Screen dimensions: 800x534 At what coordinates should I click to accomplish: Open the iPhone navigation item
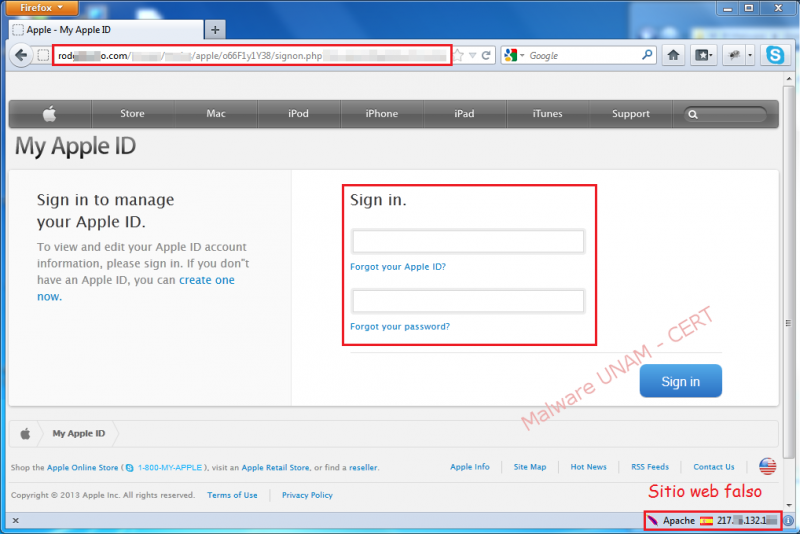(382, 114)
